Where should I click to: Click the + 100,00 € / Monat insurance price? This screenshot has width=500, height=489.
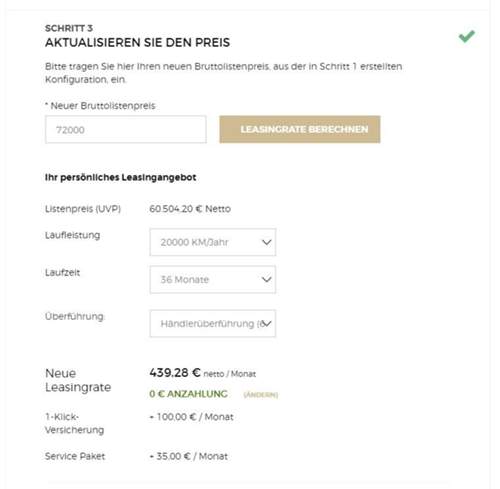coord(191,417)
